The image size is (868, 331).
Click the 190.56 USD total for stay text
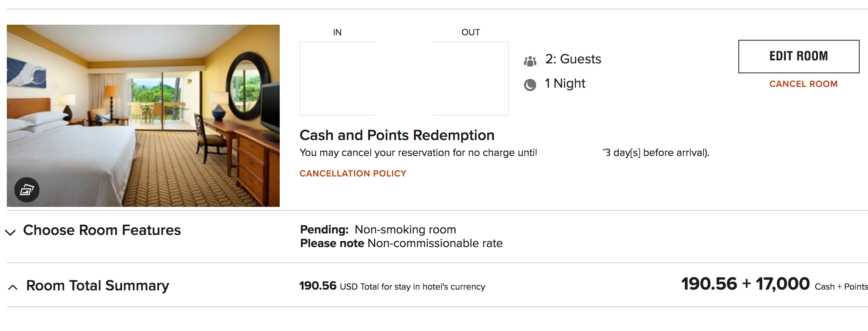pos(392,286)
